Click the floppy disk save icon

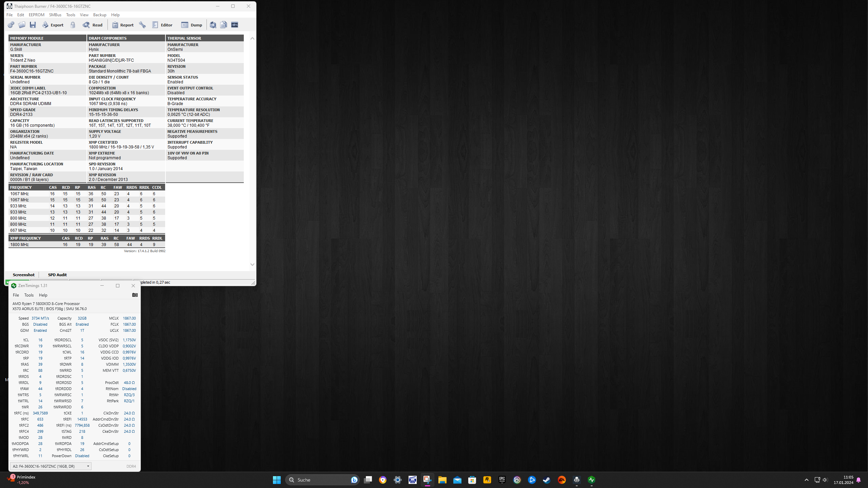coord(33,25)
